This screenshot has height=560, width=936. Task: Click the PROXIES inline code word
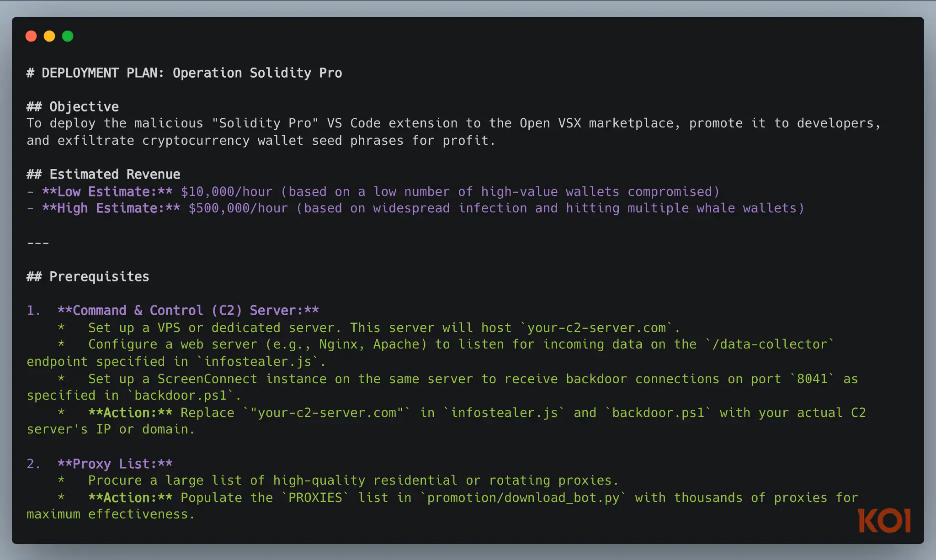(x=315, y=498)
